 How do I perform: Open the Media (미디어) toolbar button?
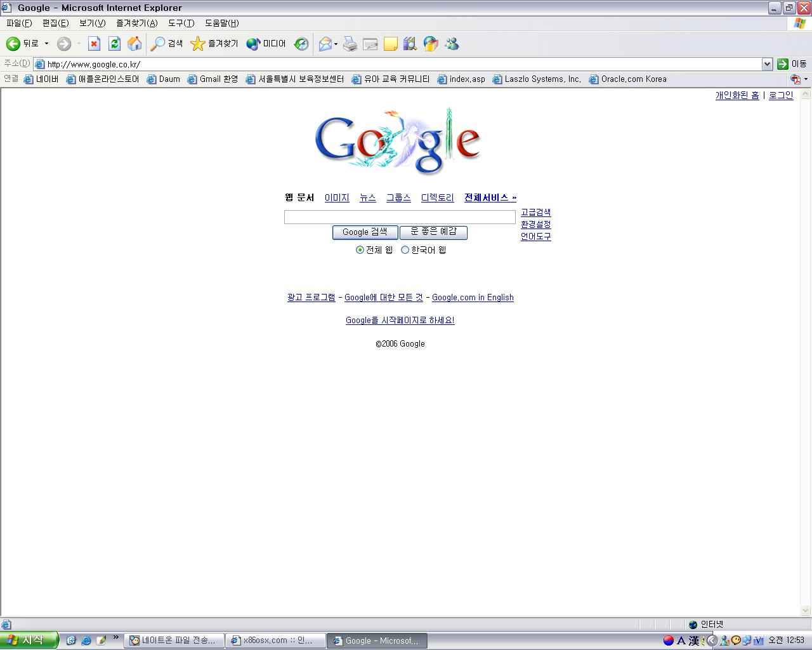tap(266, 44)
